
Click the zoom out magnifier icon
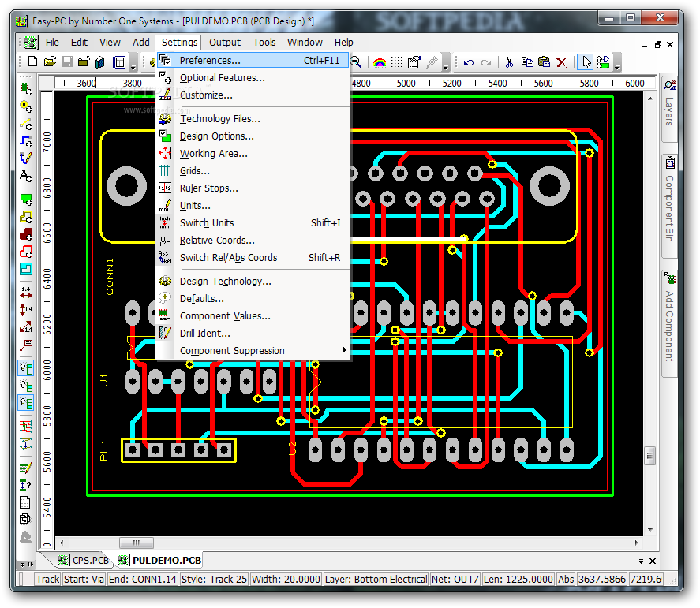[x=356, y=62]
